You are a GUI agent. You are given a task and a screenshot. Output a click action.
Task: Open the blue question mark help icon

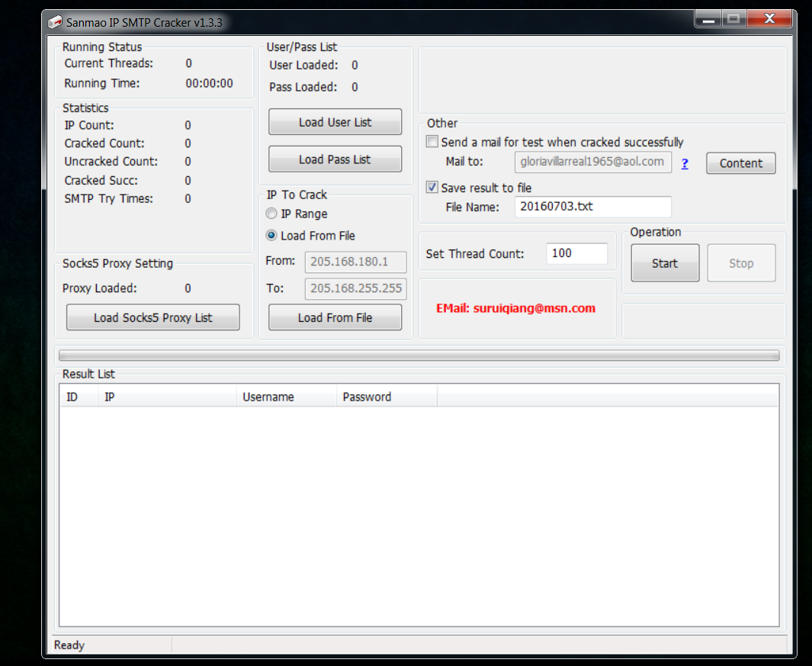[x=685, y=162]
